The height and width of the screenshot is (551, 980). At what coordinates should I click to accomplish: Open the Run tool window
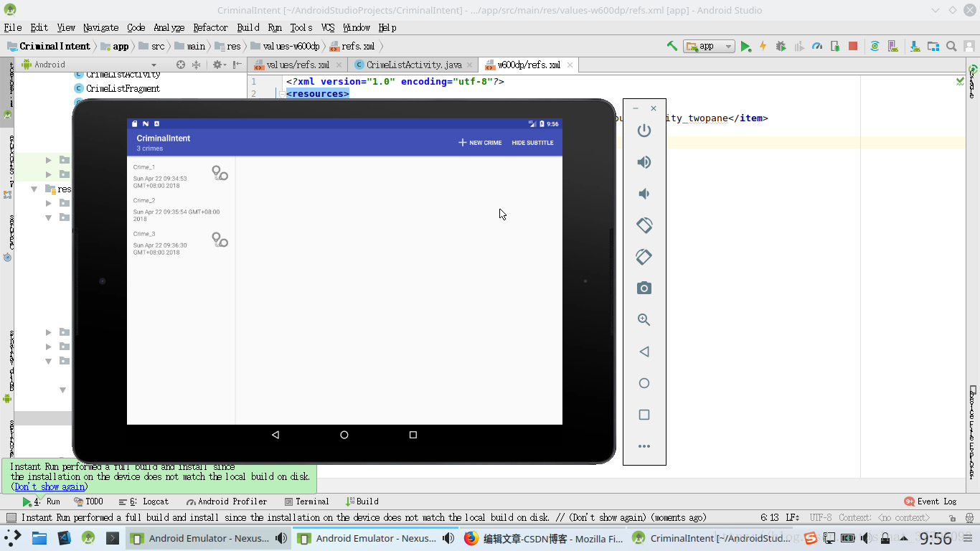(41, 501)
